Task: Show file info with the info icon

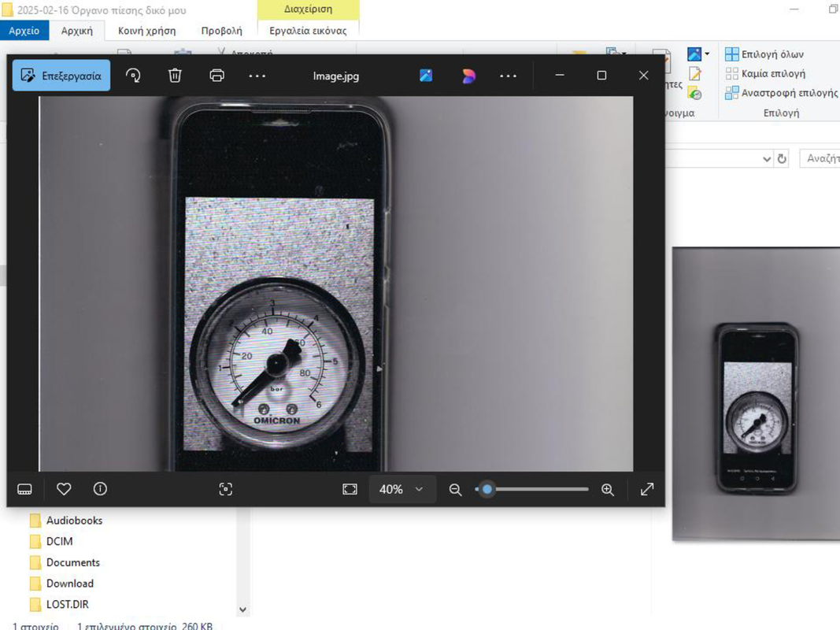Action: pos(100,489)
